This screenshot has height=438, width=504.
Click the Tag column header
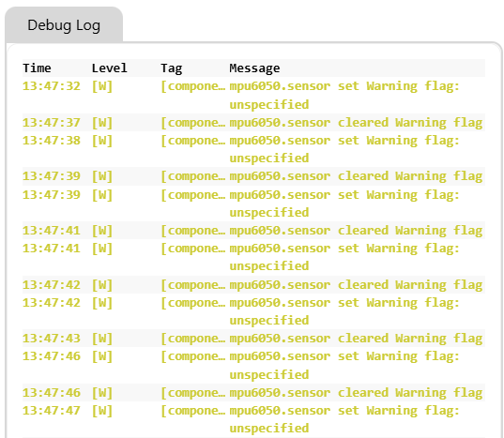click(172, 68)
